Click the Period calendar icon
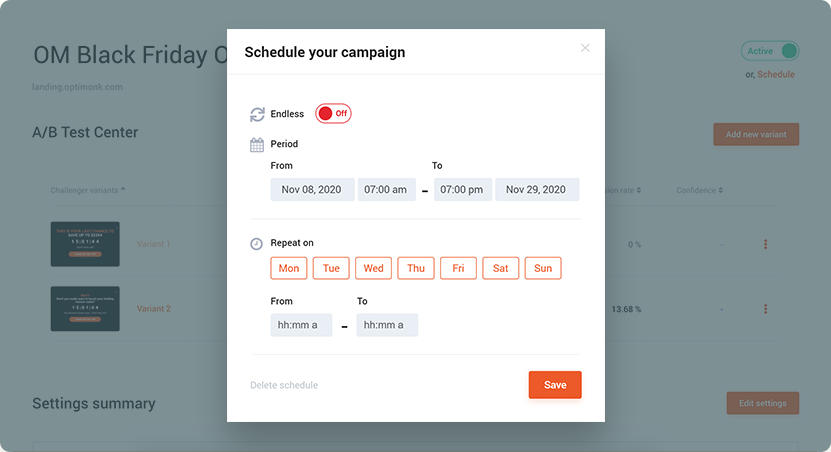This screenshot has width=831, height=452. point(257,145)
